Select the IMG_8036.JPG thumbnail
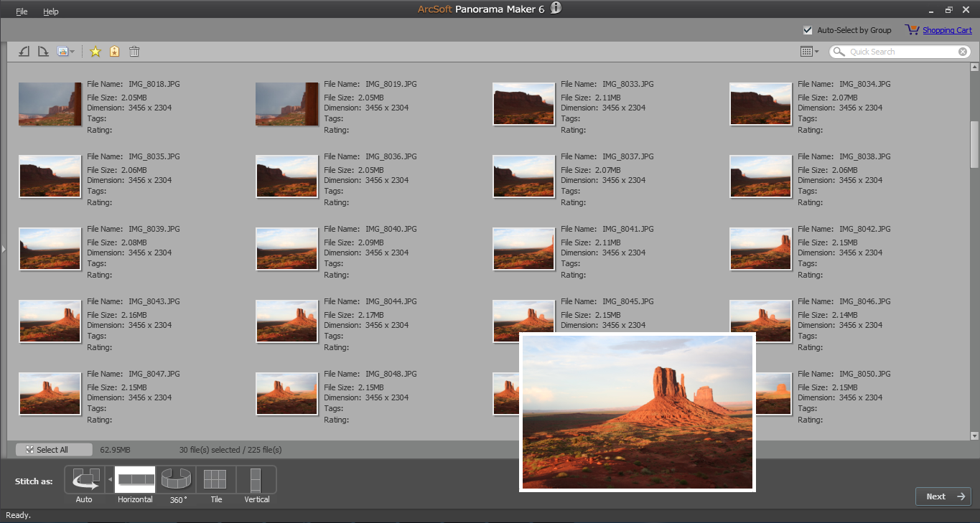980x523 pixels. (287, 176)
